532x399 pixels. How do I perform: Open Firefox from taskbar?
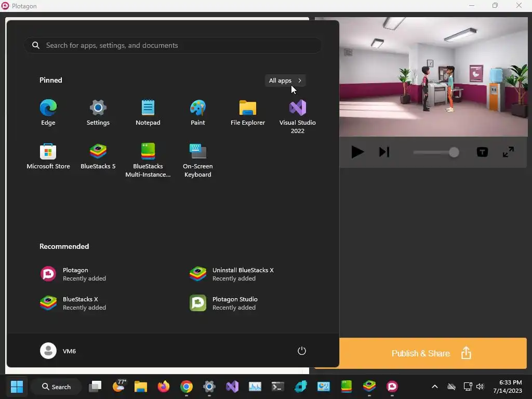click(164, 387)
